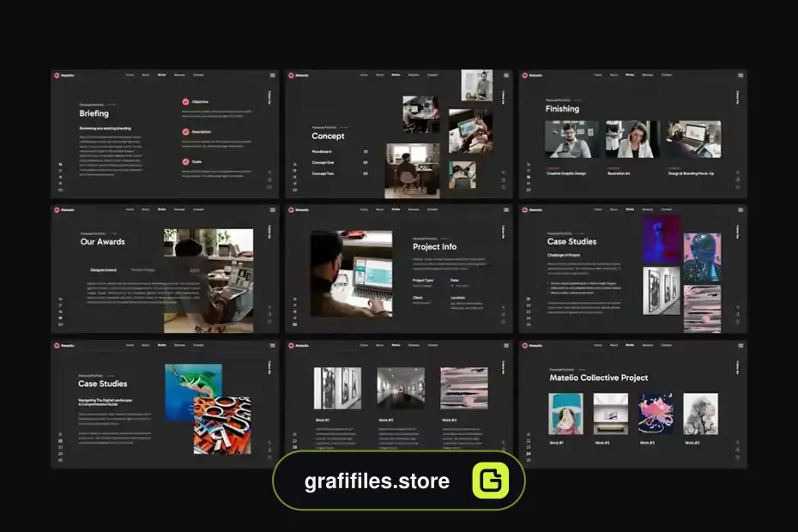The width and height of the screenshot is (798, 532).
Task: Select Works in the Project Info slide navigation
Action: coord(396,209)
